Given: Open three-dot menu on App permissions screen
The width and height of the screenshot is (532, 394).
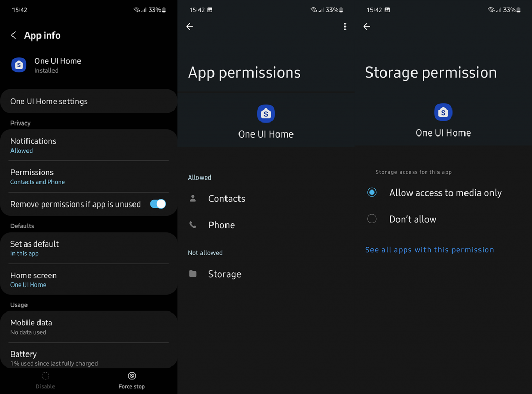Looking at the screenshot, I should coord(345,26).
